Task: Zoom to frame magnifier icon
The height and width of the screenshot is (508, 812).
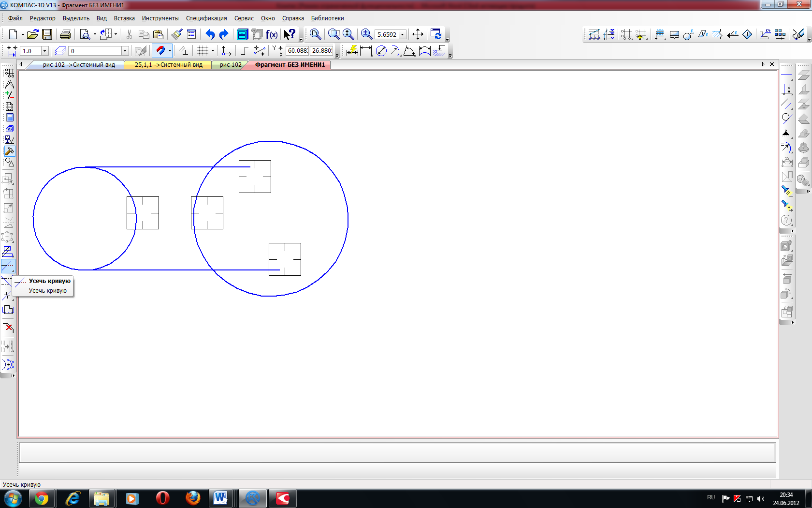Action: tap(333, 34)
